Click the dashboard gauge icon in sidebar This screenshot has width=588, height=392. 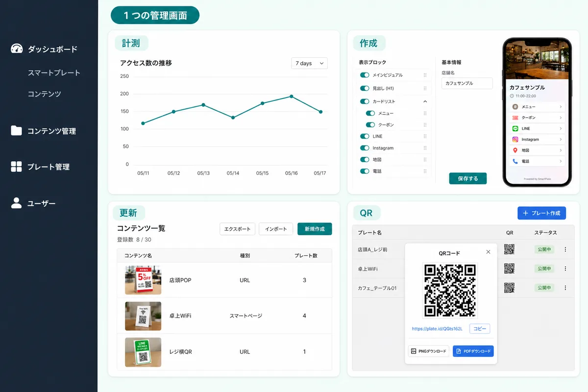pos(17,49)
